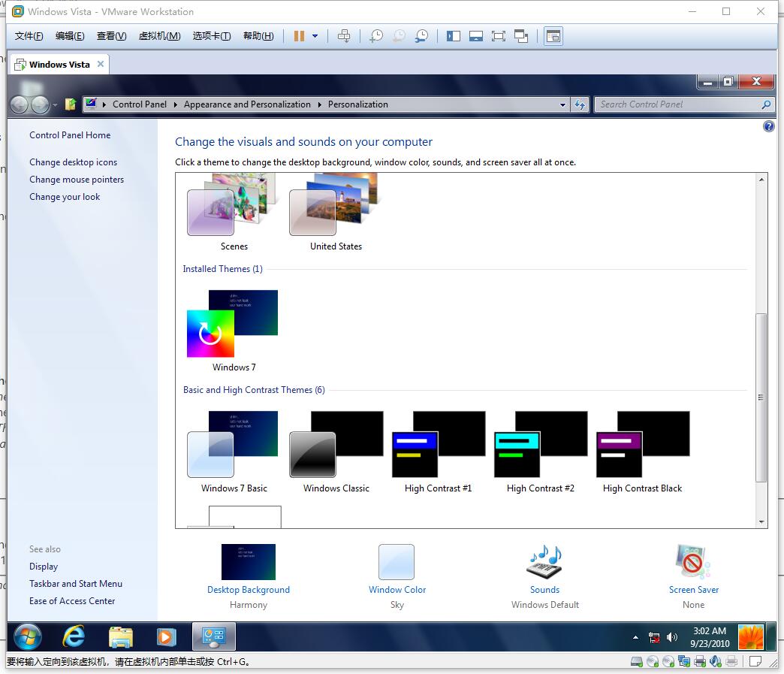Open Sounds Windows Default settings
Image resolution: width=784 pixels, height=674 pixels.
(x=545, y=577)
